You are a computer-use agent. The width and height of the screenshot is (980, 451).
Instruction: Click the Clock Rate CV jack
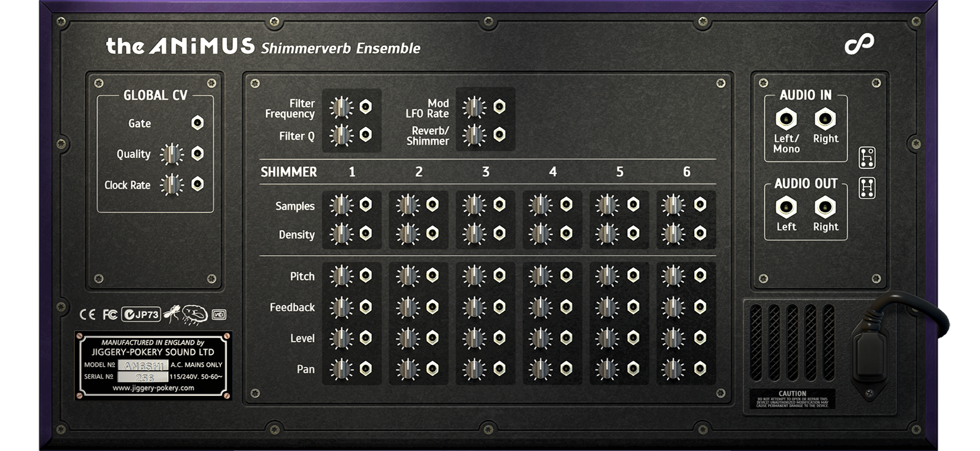tap(197, 184)
